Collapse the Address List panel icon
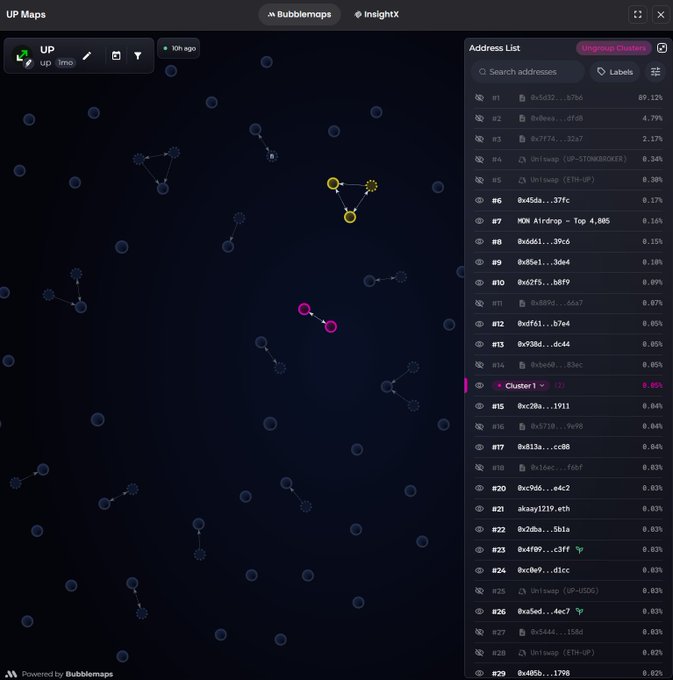Screen dimensions: 673x680 (x=662, y=48)
